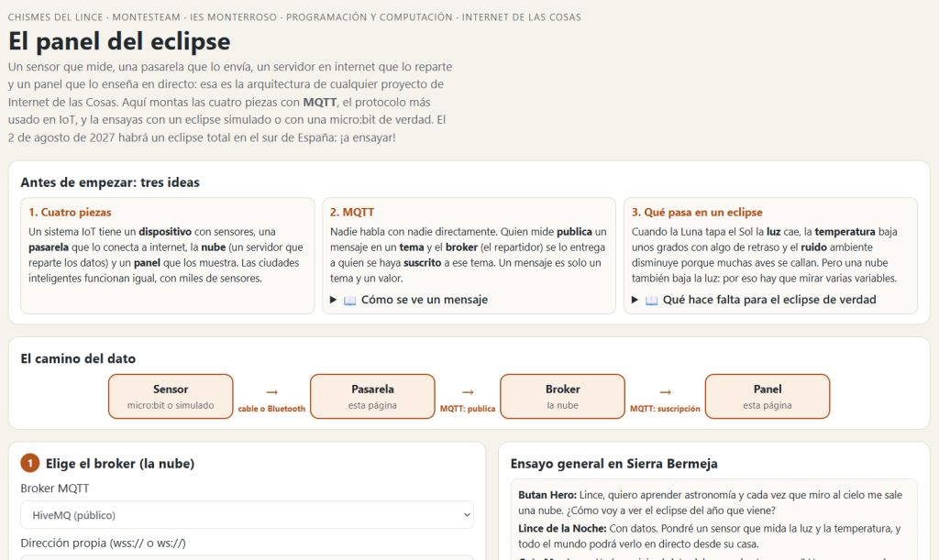The width and height of the screenshot is (939, 560).
Task: Click the Broker box labeled 'la nube'
Action: tap(562, 397)
